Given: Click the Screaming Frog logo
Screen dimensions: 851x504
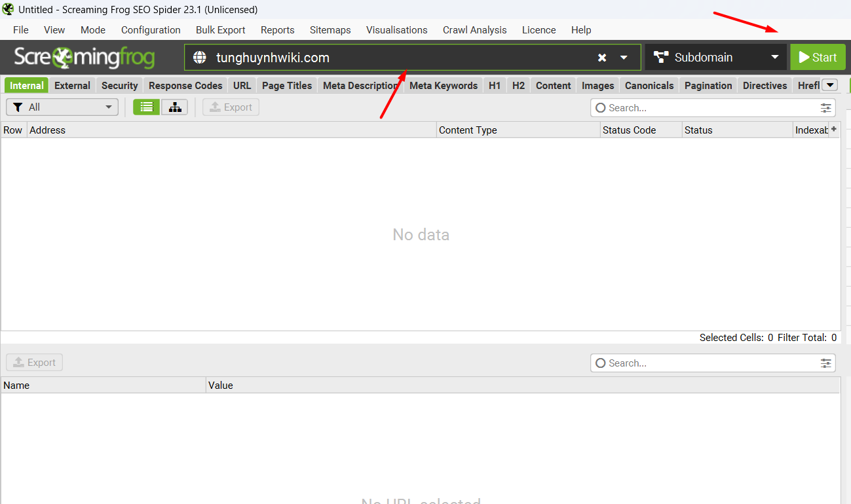Looking at the screenshot, I should click(x=84, y=58).
